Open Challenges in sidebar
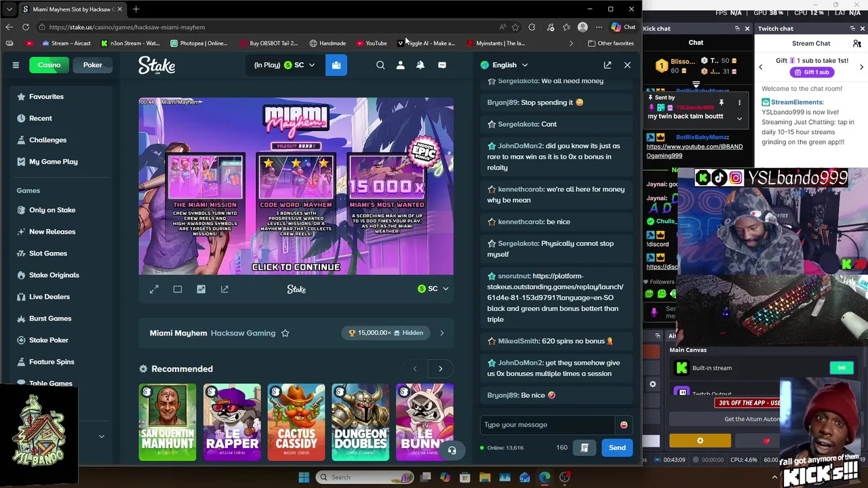The height and width of the screenshot is (488, 868). (x=47, y=140)
